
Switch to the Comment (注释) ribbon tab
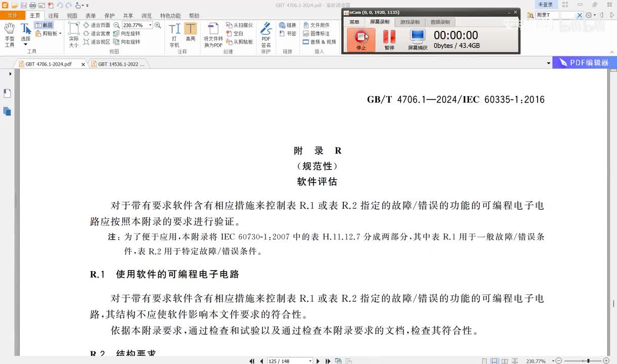(x=54, y=16)
